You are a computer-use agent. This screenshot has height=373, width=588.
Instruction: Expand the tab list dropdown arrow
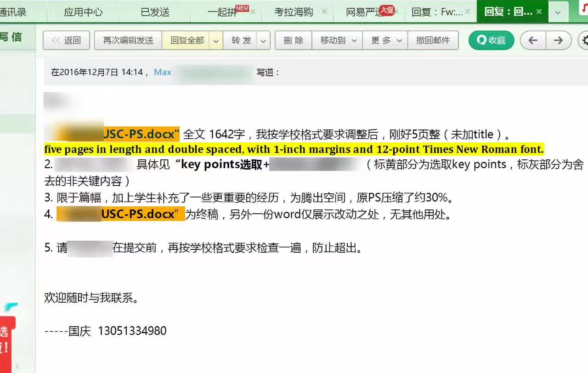[x=558, y=12]
